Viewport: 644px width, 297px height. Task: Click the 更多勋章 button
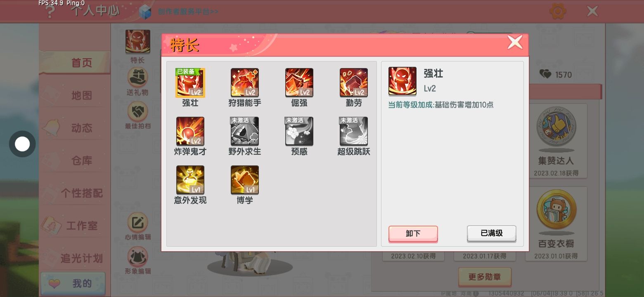tap(485, 277)
